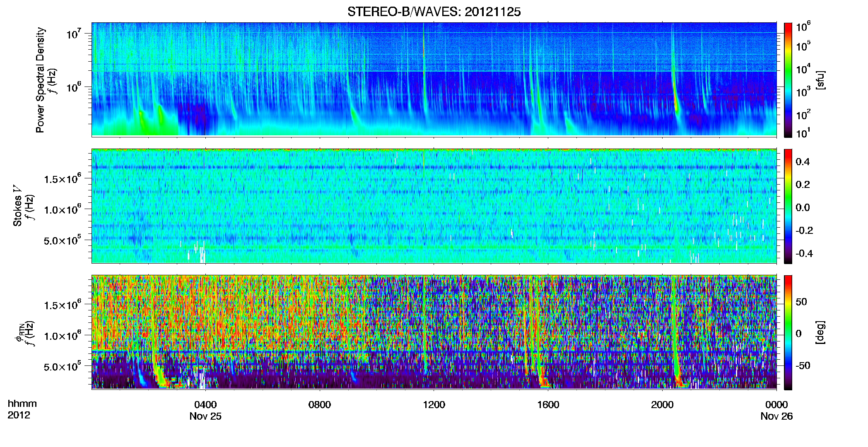Viewport: 868px width, 447px height.
Task: Click the Nov 26 date label
Action: (x=776, y=416)
